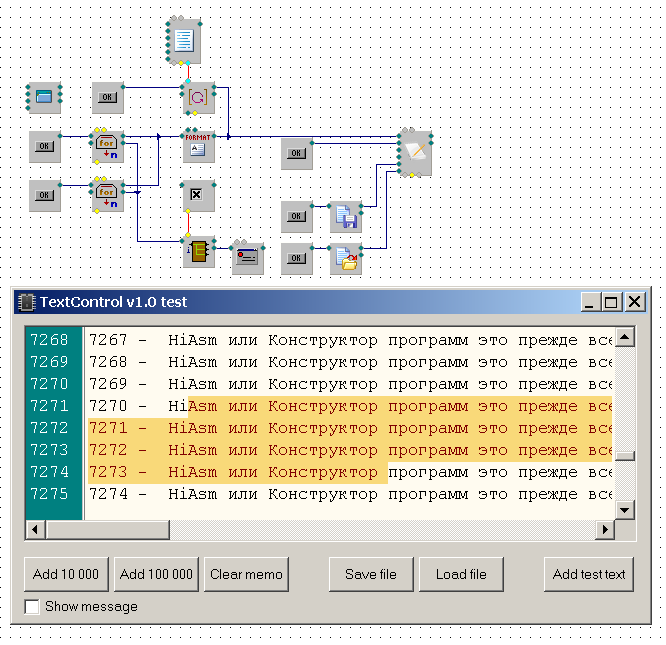Click the horizontal scrollbar right arrow
The width and height of the screenshot is (666, 645).
click(605, 530)
